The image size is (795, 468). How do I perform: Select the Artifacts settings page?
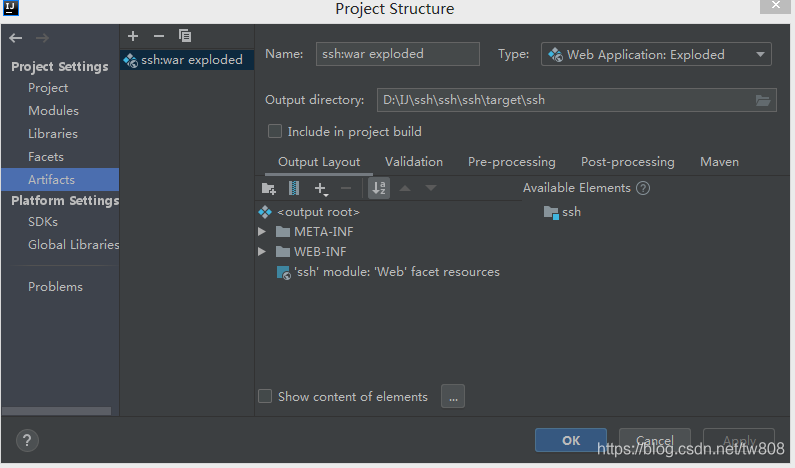point(60,179)
